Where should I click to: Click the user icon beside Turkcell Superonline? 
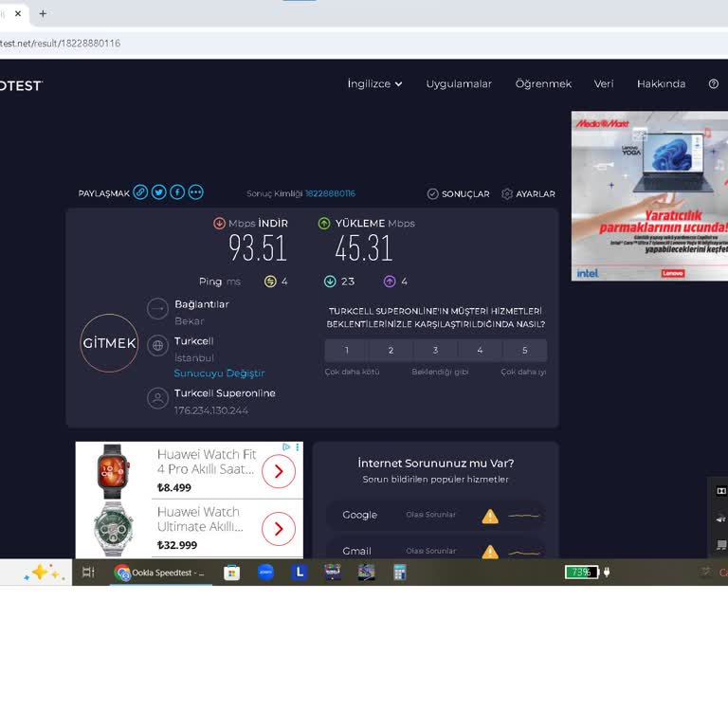(157, 398)
